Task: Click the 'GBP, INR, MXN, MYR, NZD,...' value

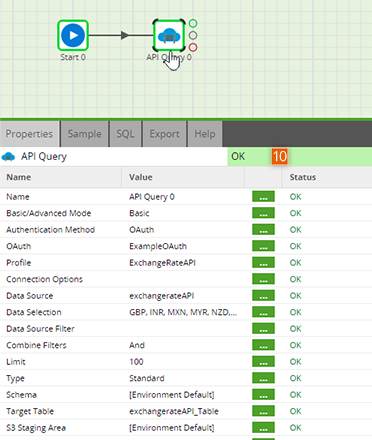Action: (183, 312)
